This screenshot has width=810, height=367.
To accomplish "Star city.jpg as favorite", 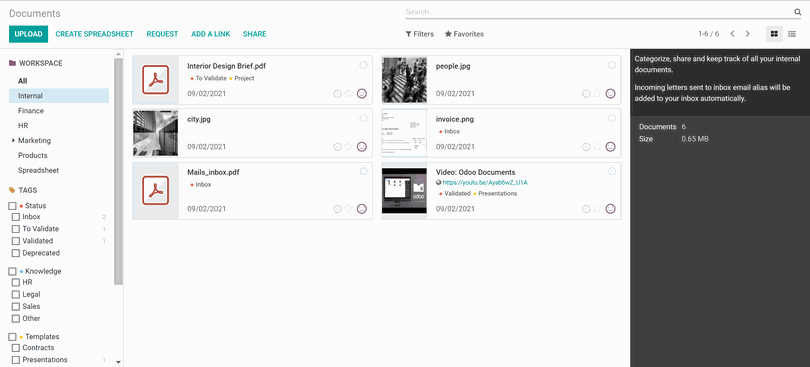I will click(349, 147).
